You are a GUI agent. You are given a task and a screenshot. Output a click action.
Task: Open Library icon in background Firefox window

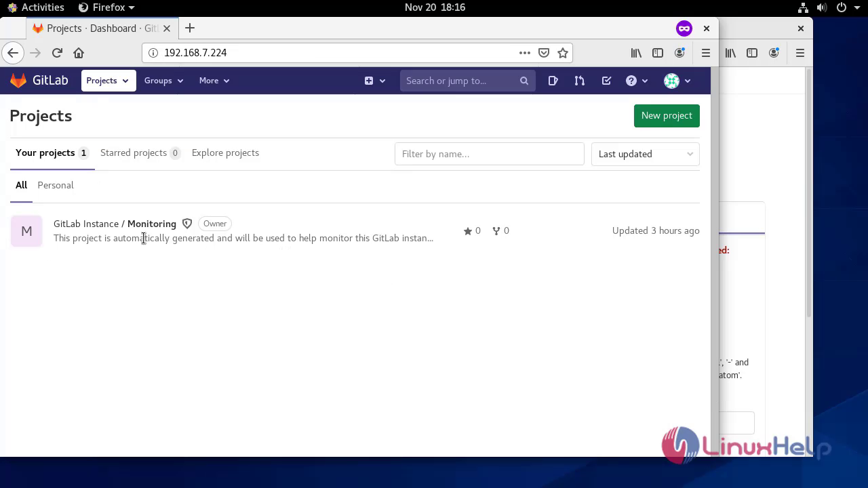click(730, 53)
